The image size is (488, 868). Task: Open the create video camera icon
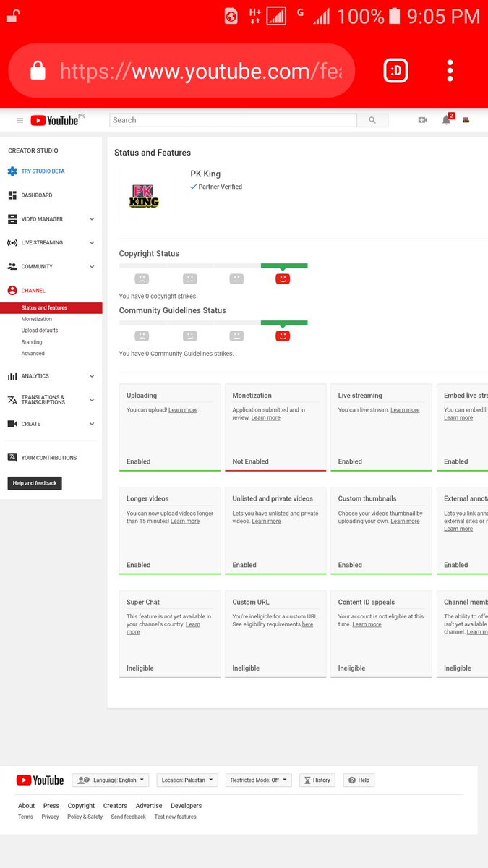[423, 120]
